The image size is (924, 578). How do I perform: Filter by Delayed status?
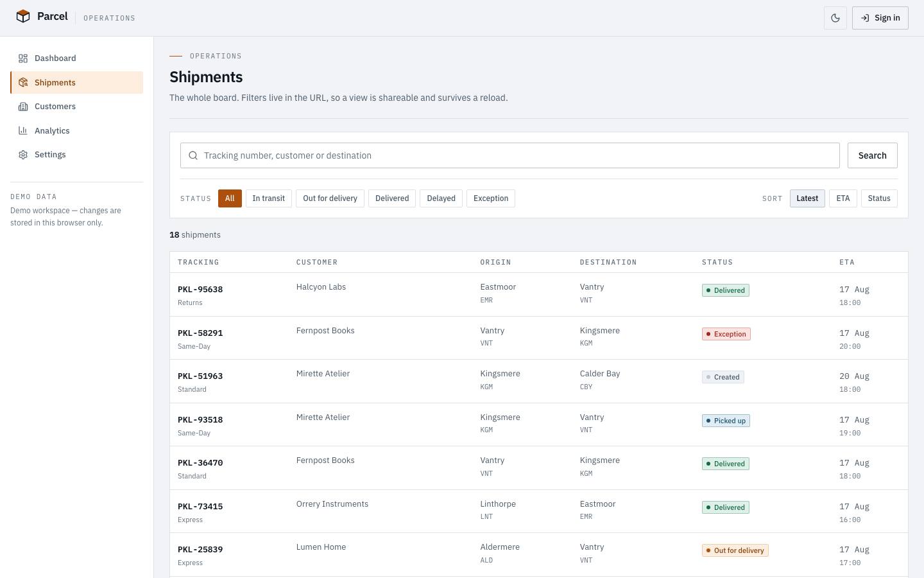pyautogui.click(x=441, y=198)
